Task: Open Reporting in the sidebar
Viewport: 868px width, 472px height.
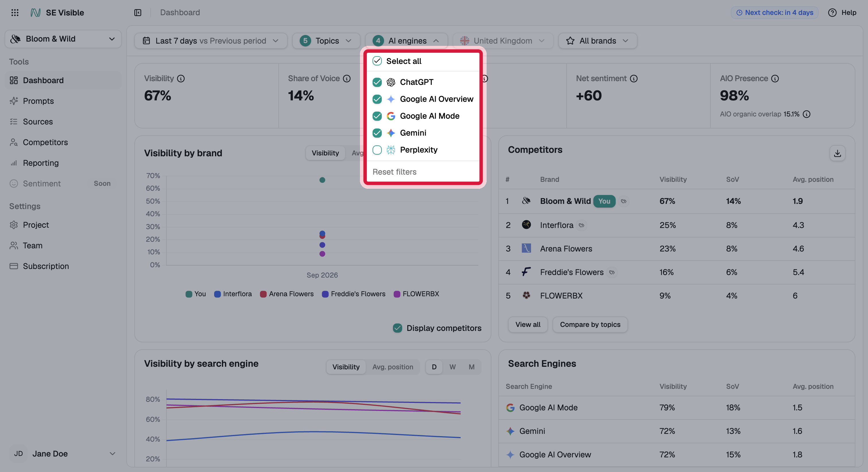Action: click(x=63, y=163)
